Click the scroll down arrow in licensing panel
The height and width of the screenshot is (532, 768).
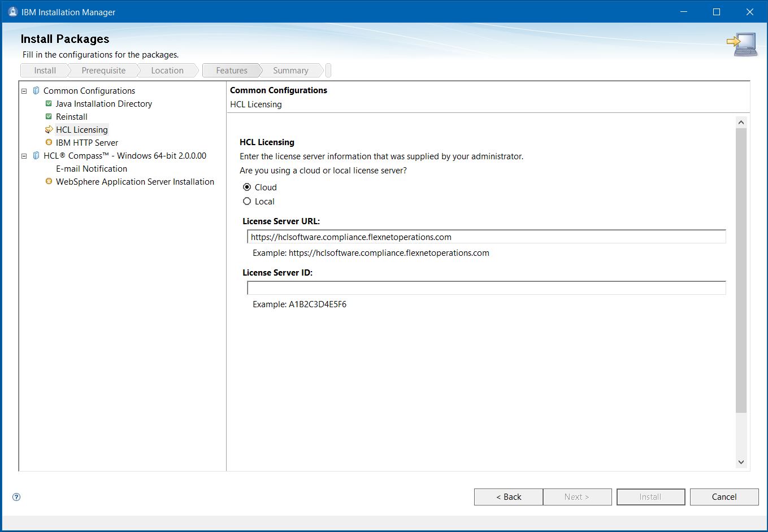(741, 462)
